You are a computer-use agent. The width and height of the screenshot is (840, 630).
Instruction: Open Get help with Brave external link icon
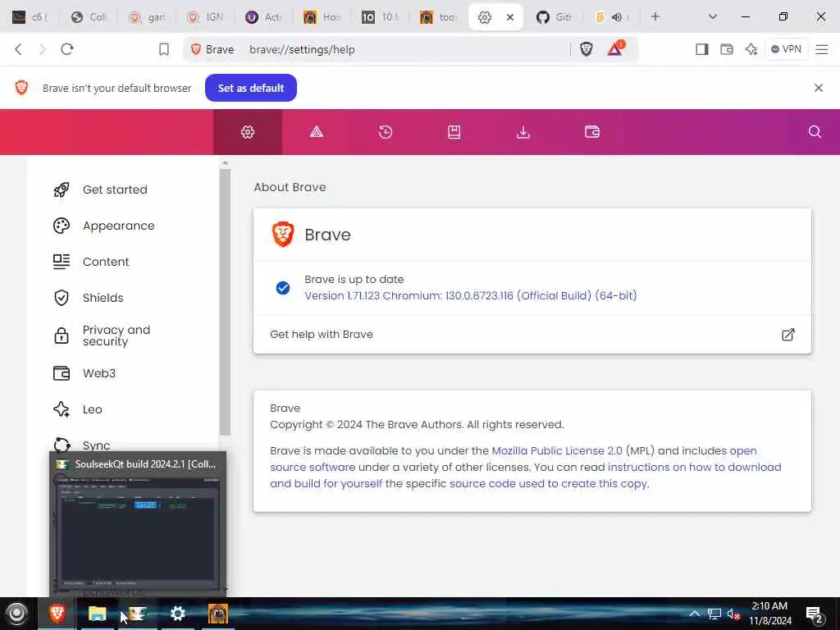787,335
